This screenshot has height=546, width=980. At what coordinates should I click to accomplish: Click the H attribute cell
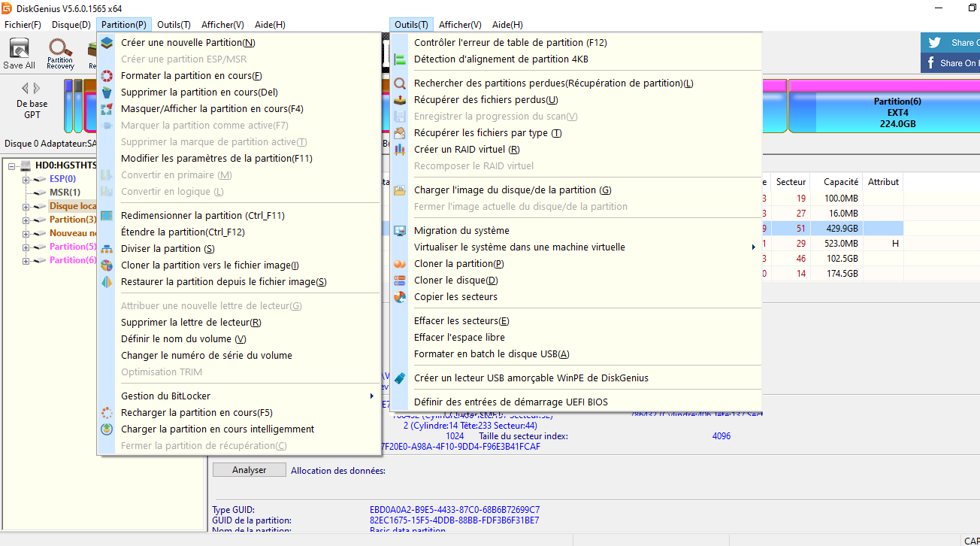(x=895, y=244)
